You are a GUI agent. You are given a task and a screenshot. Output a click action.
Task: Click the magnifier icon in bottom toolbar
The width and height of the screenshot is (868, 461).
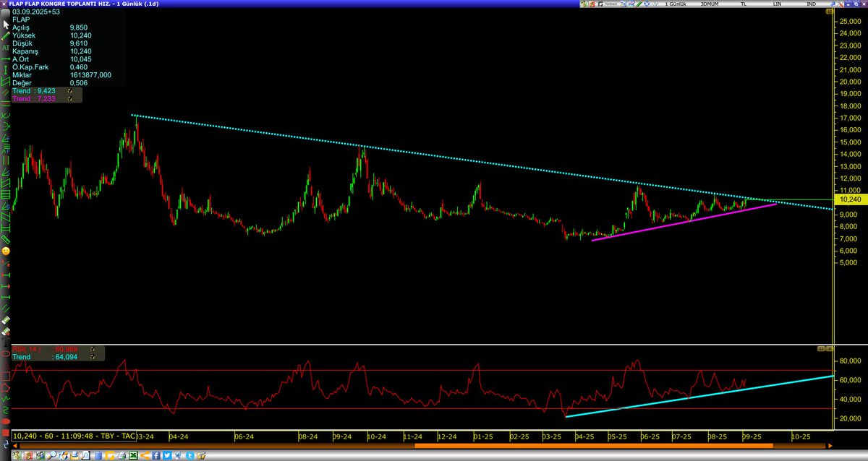(52, 455)
